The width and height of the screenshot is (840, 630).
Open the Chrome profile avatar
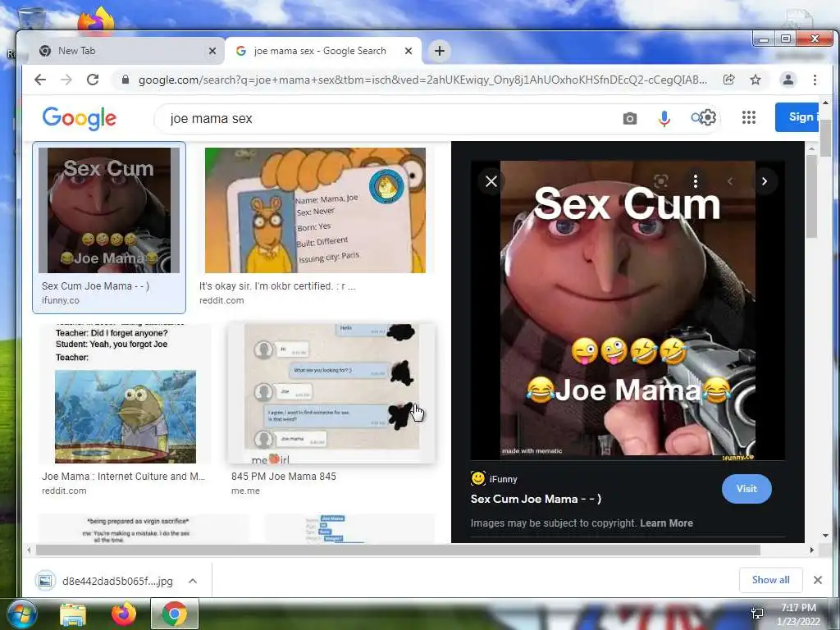pyautogui.click(x=788, y=80)
